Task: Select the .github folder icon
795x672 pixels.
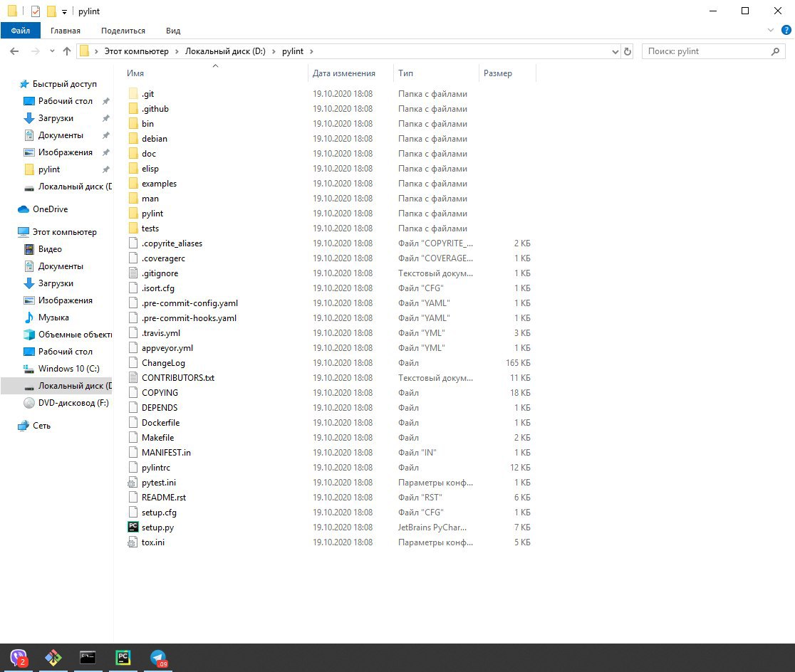Action: (x=132, y=108)
